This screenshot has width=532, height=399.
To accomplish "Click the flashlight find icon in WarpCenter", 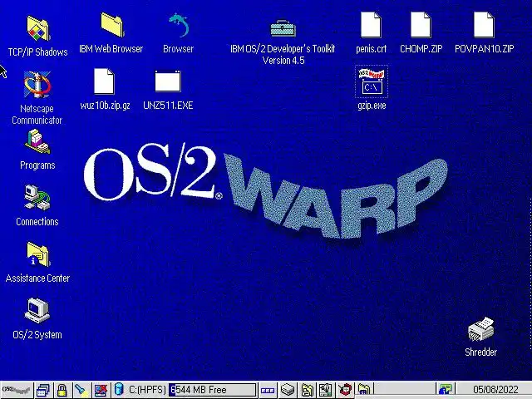I will tap(81, 390).
